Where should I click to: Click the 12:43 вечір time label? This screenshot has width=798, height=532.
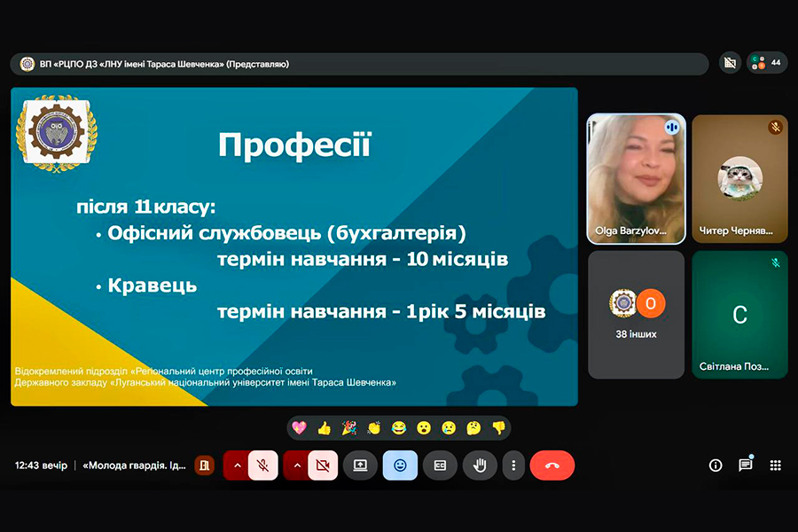(x=41, y=465)
